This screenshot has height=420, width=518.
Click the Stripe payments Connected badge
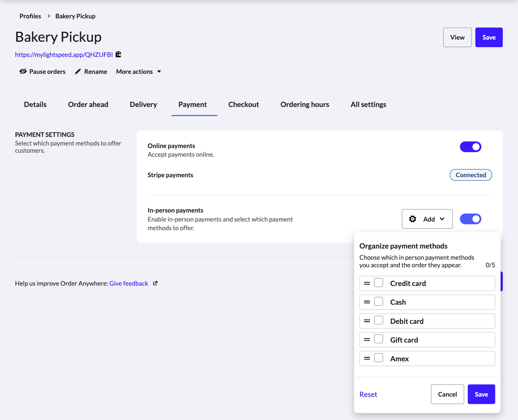point(471,175)
